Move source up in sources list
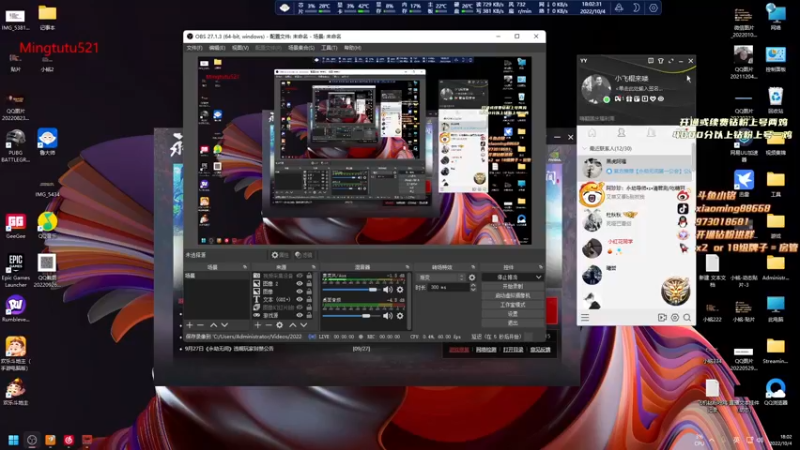This screenshot has width=800, height=450. (293, 325)
